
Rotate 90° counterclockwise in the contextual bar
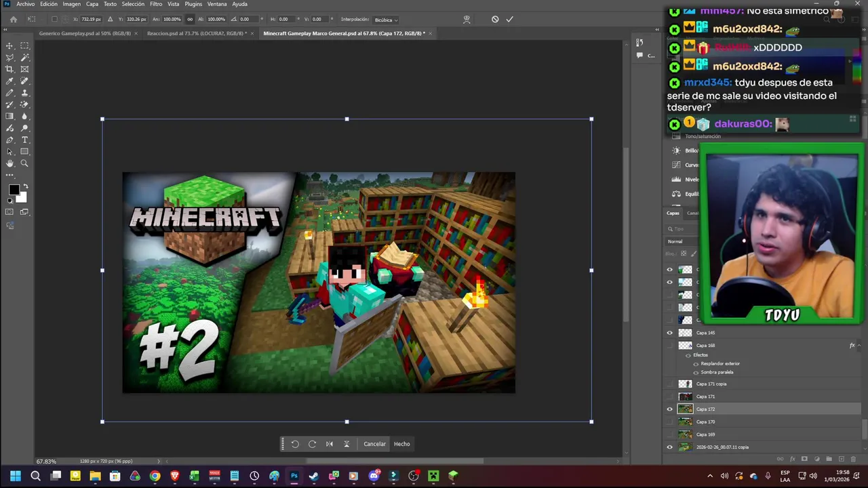pyautogui.click(x=295, y=444)
